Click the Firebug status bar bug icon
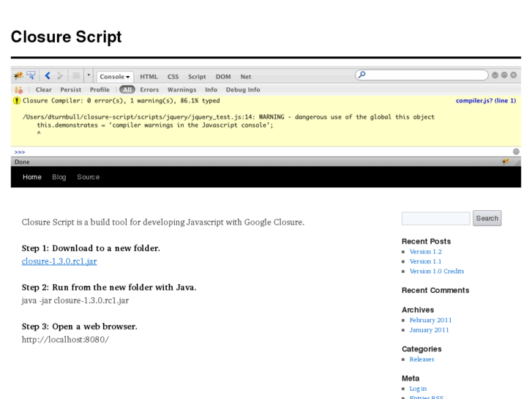 [x=506, y=161]
